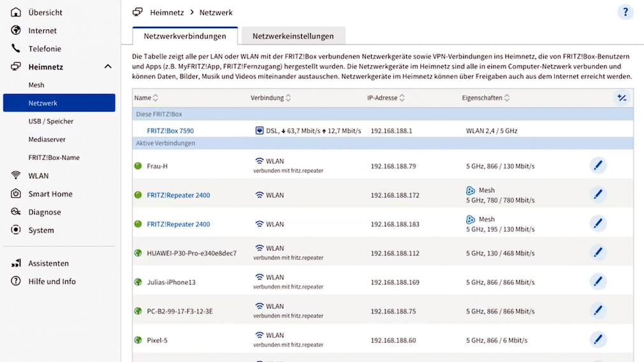This screenshot has width=644, height=362.
Task: Click the DSL connection icon of FRITZ!Box 7590
Action: pyautogui.click(x=259, y=131)
